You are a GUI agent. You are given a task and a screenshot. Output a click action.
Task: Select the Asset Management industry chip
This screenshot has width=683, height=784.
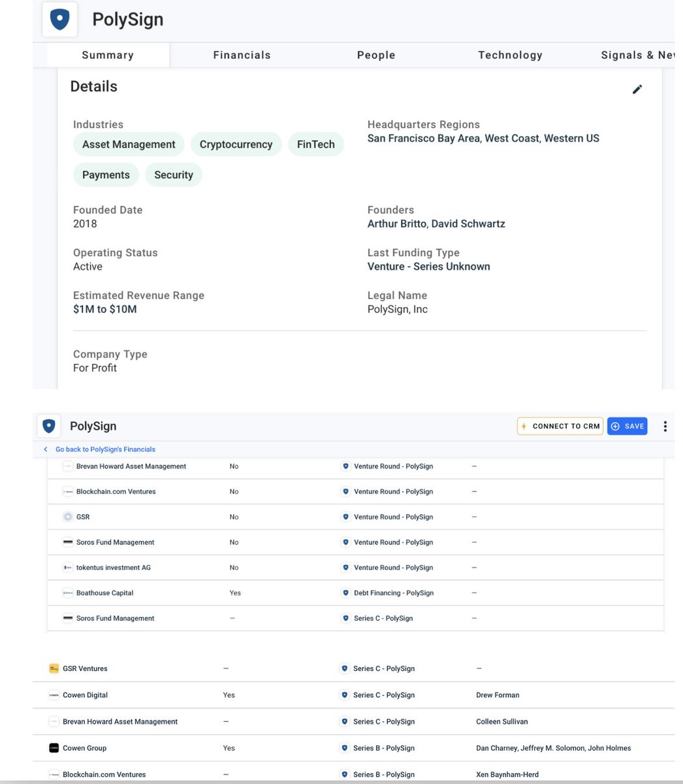coord(129,144)
